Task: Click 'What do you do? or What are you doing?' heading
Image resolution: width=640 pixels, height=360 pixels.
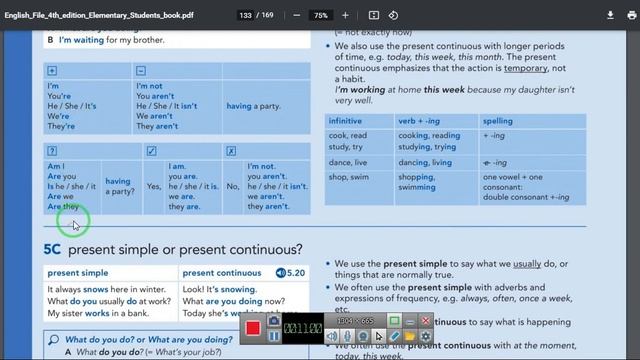Action: (x=149, y=340)
